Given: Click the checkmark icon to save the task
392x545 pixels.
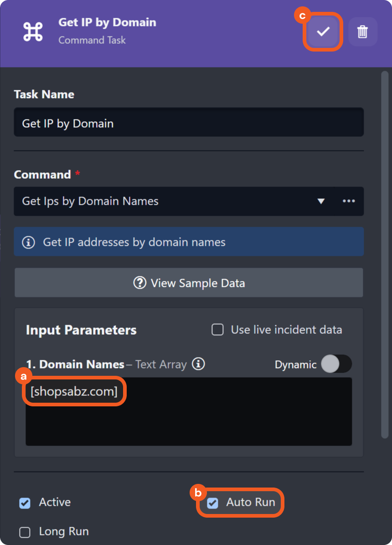Looking at the screenshot, I should (x=323, y=31).
